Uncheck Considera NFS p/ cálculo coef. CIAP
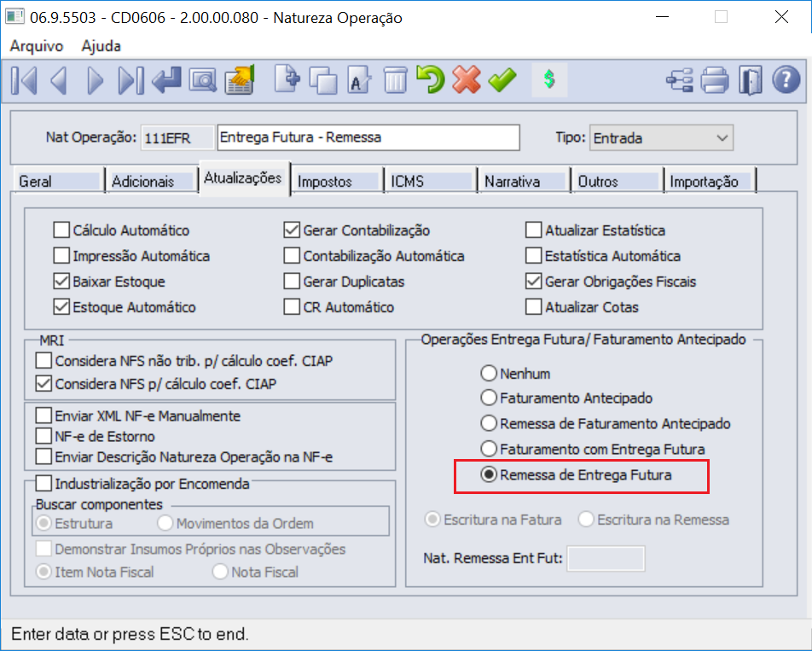The height and width of the screenshot is (651, 812). [44, 384]
